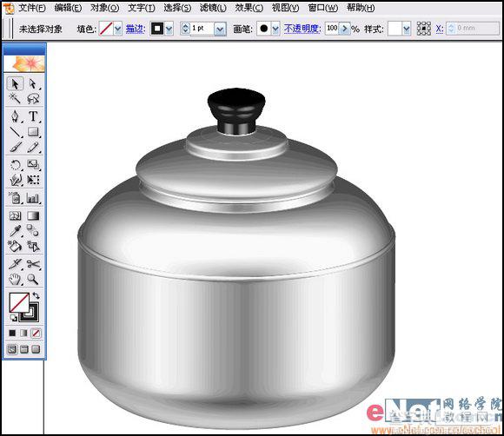The width and height of the screenshot is (504, 436).
Task: Select the Pen tool
Action: point(15,116)
